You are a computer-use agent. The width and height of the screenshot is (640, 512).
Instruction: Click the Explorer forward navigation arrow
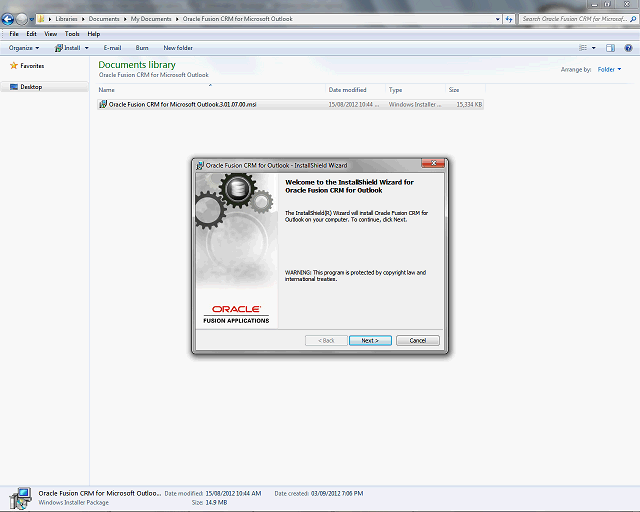tap(22, 19)
